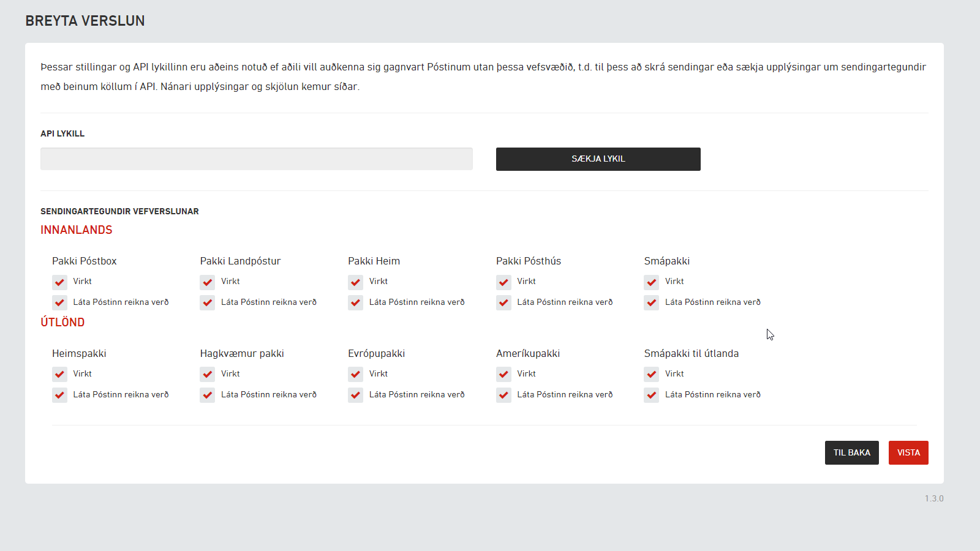980x551 pixels.
Task: Toggle Láta Póstinn reikna verð for Evrópupakki
Action: pyautogui.click(x=356, y=395)
